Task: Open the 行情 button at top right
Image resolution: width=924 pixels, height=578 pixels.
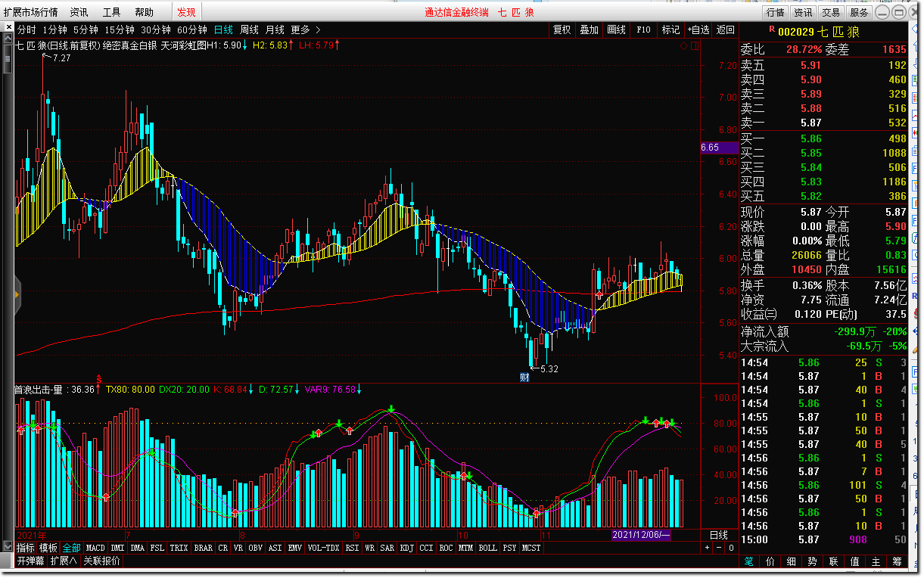Action: click(776, 12)
